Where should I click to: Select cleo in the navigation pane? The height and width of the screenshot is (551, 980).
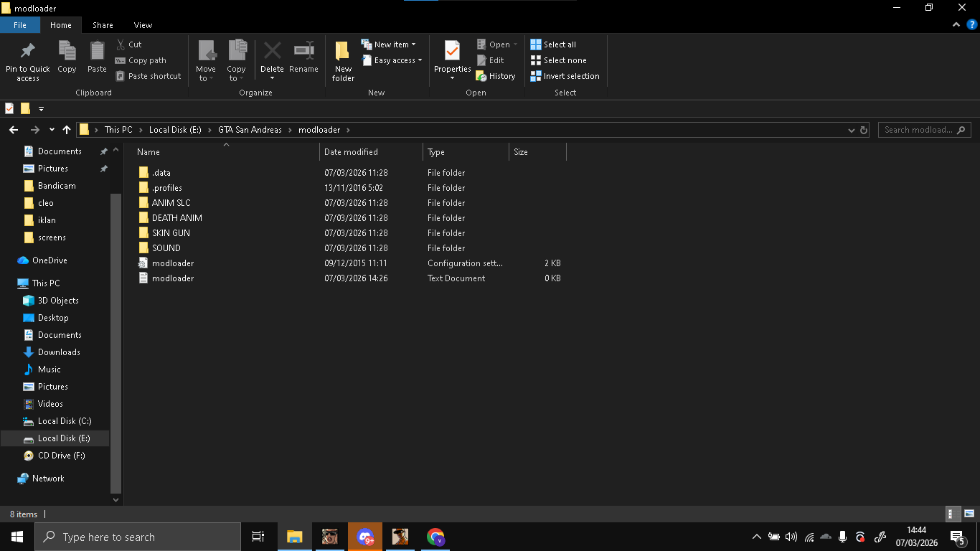(x=46, y=203)
